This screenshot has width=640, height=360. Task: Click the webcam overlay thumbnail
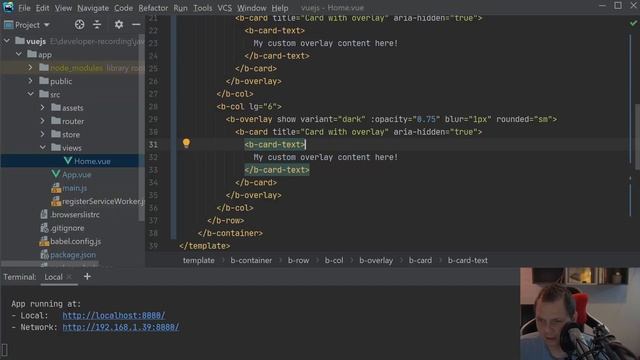coord(580,313)
